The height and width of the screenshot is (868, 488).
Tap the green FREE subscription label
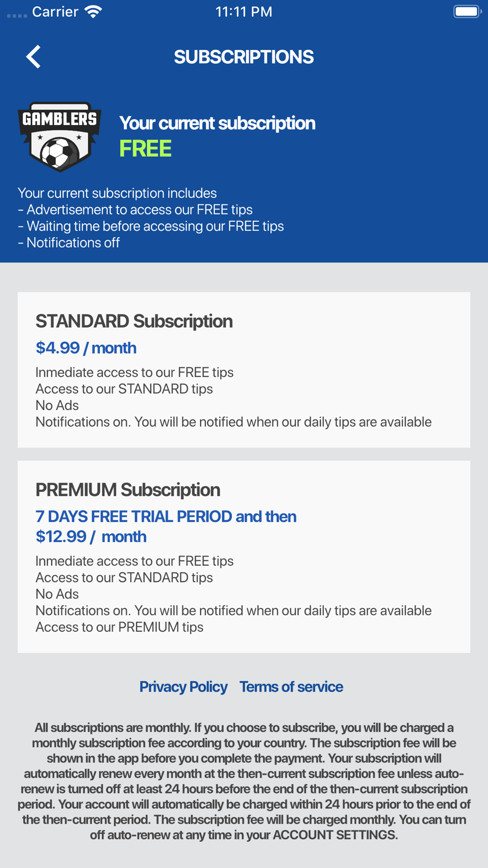(145, 148)
